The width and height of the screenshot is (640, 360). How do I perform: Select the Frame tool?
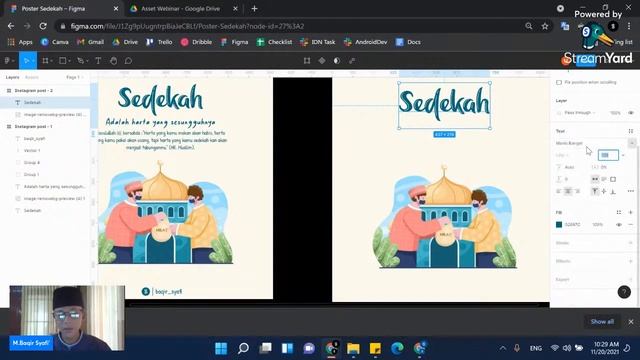point(45,61)
